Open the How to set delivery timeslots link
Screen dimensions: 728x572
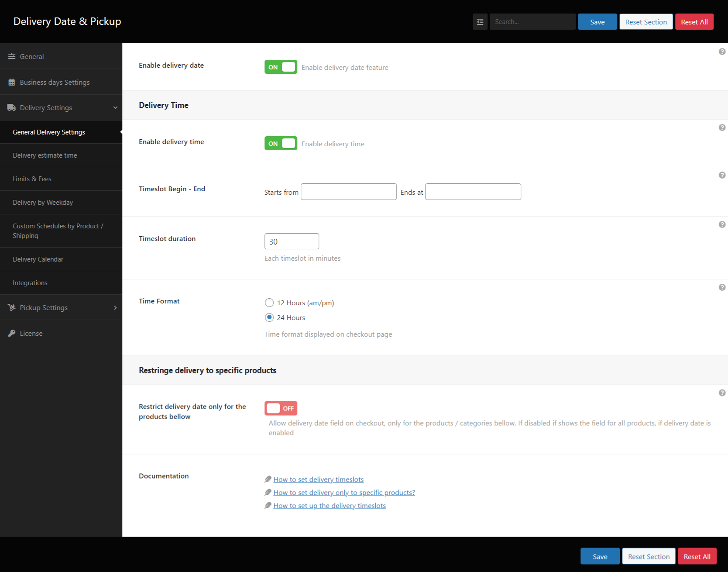pos(318,479)
